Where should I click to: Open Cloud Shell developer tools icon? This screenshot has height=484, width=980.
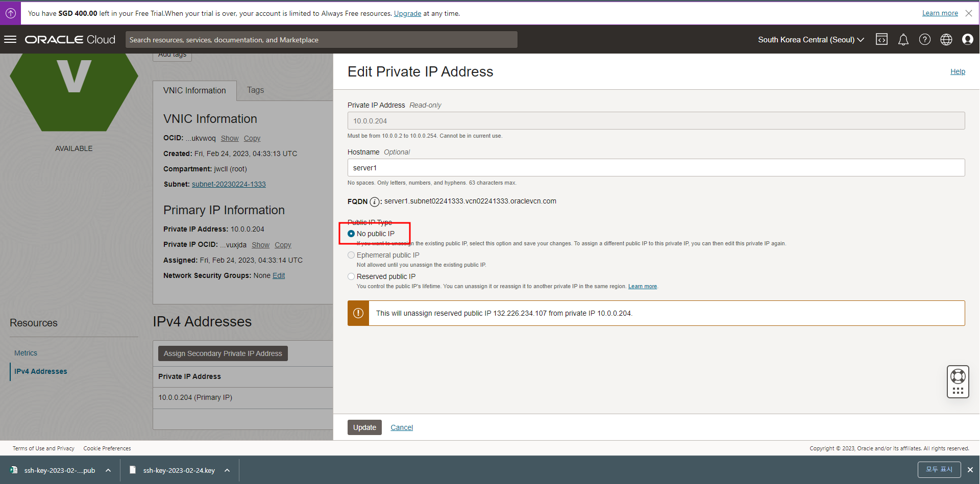tap(881, 39)
